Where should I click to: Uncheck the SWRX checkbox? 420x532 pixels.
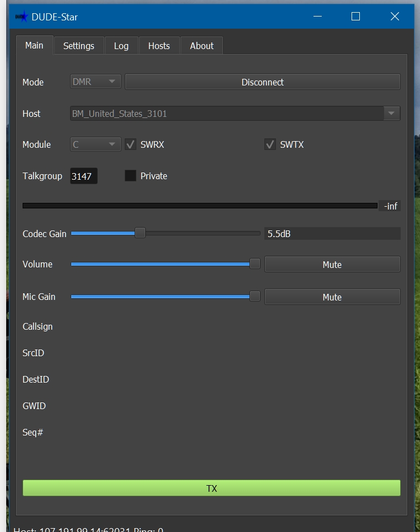click(131, 144)
